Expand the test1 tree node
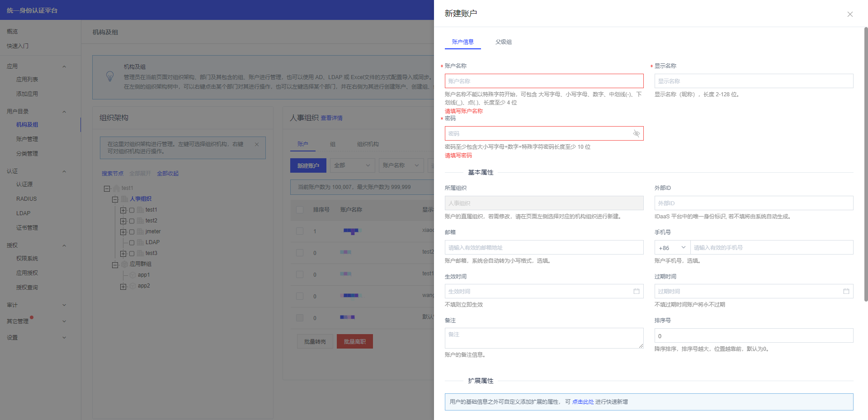Screen dimensions: 868x420 point(123,210)
